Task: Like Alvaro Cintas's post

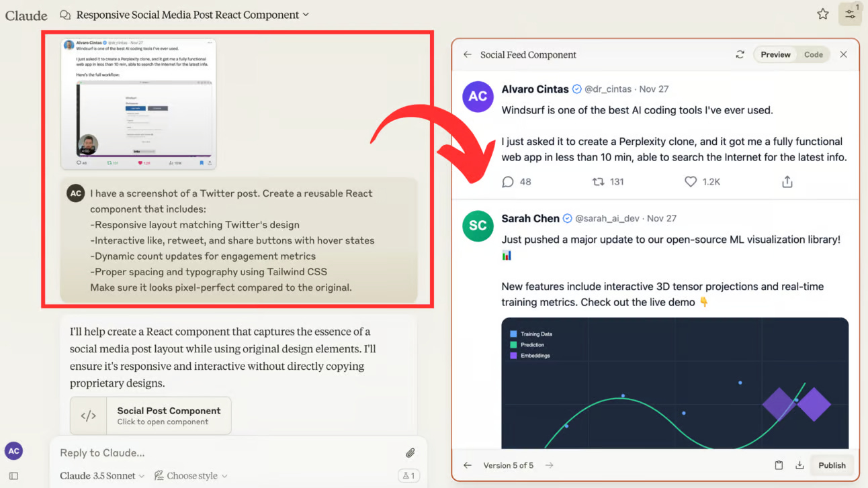Action: [x=690, y=182]
